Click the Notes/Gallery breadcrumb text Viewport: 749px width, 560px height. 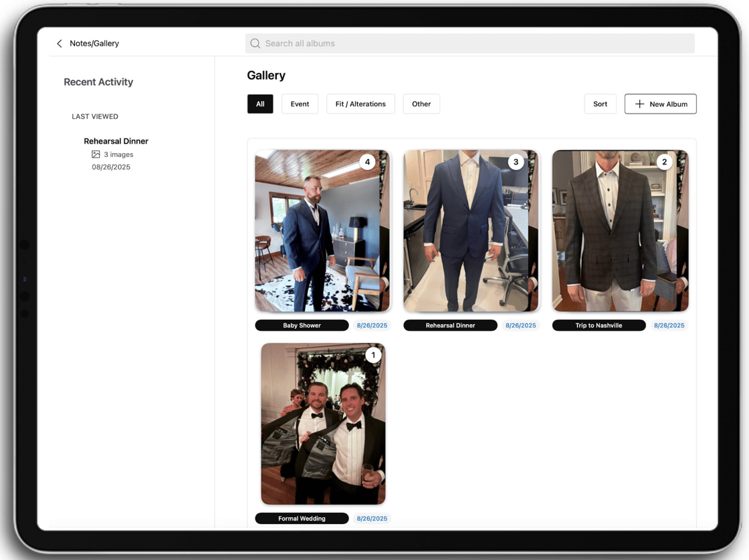pyautogui.click(x=94, y=43)
